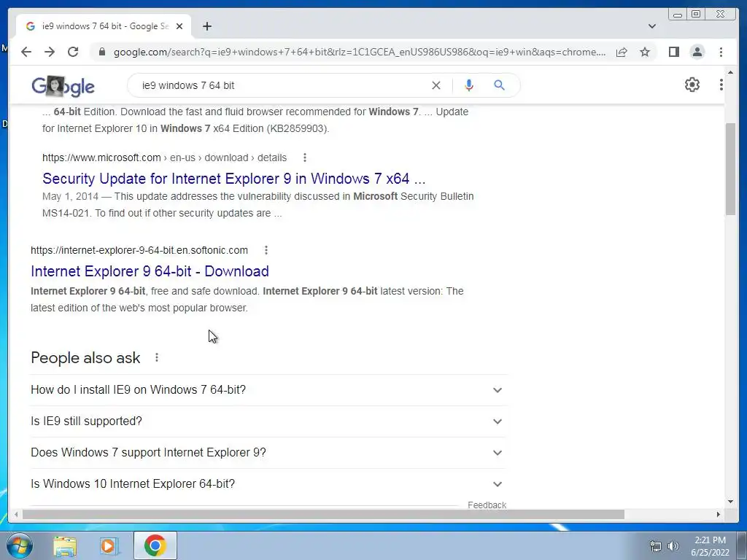Expand Is Windows 10 Internet Explorer 64-bit
This screenshot has width=747, height=560.
coord(267,484)
